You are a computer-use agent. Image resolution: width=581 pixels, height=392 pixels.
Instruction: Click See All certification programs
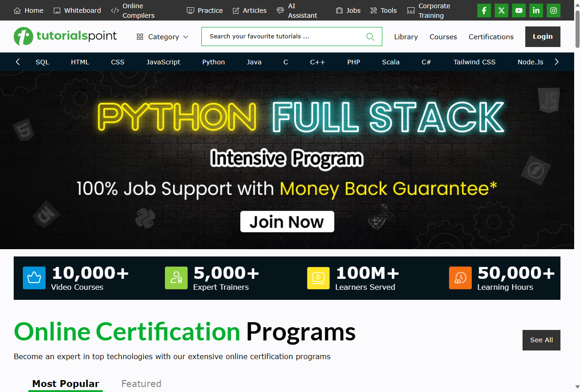[x=541, y=340]
